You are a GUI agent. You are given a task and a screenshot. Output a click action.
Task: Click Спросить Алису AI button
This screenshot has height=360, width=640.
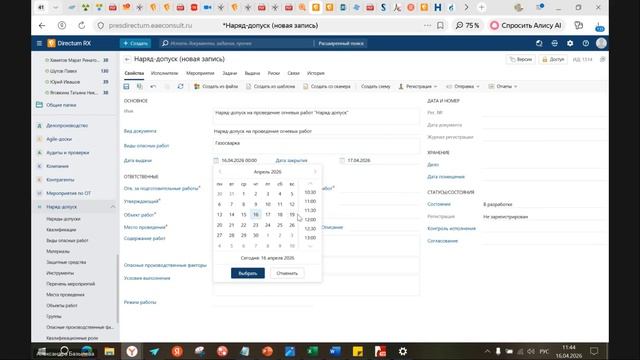click(x=526, y=25)
